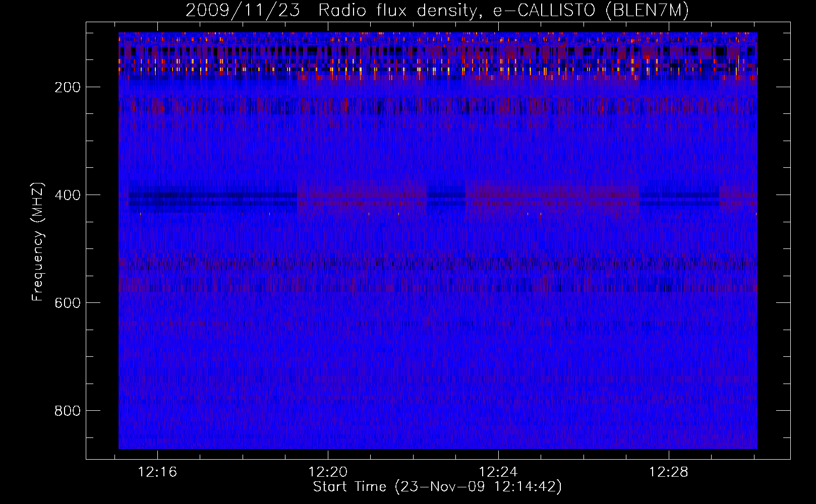Viewport: 816px width, 504px height.
Task: Select the 'Frequency (MHZ)' y-axis label
Action: 38,242
